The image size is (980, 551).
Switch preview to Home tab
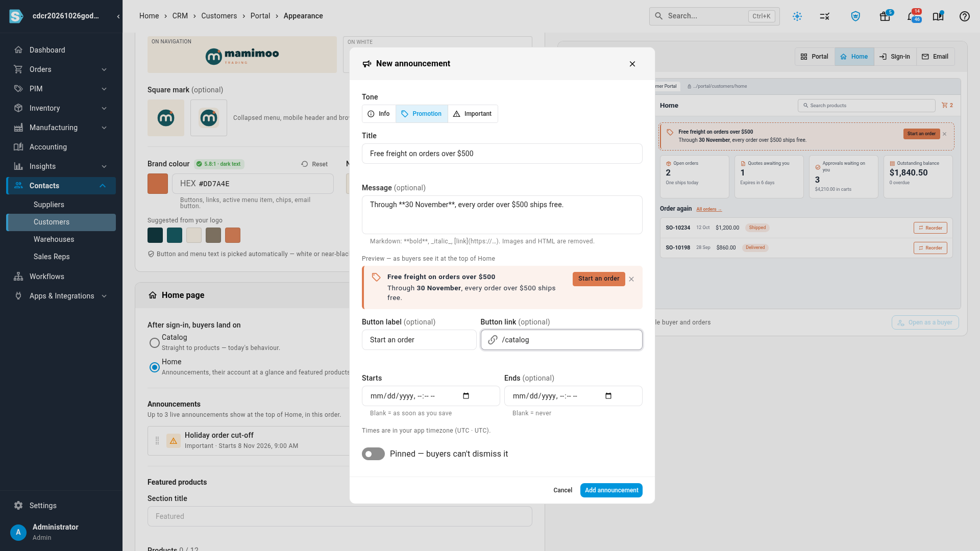(854, 57)
